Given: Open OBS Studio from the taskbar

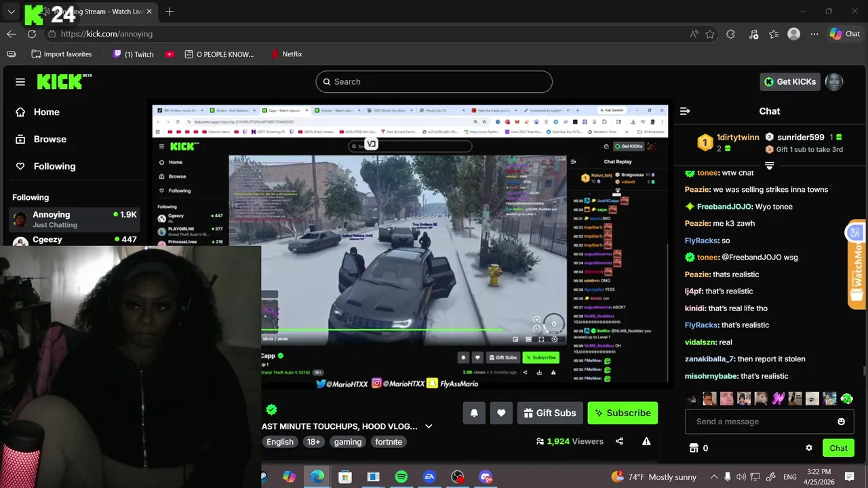Looking at the screenshot, I should point(458,477).
